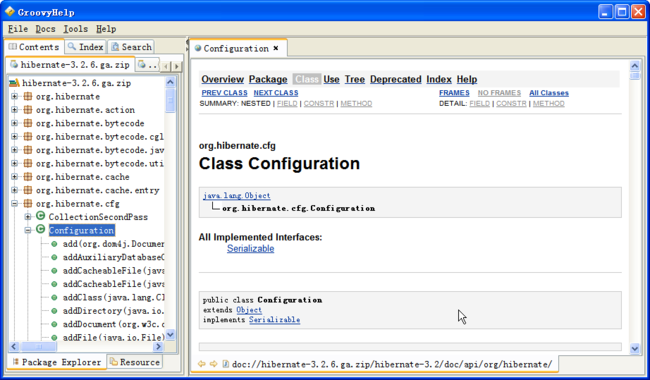Click the method icon of addClass(java.lang.Cl
650x380 pixels.
point(54,298)
